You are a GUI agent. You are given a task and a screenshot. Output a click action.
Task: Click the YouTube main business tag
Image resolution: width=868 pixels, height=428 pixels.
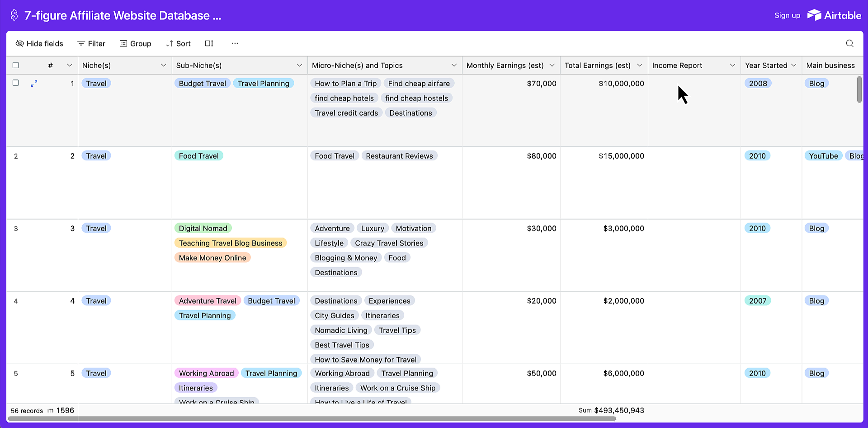tap(823, 155)
